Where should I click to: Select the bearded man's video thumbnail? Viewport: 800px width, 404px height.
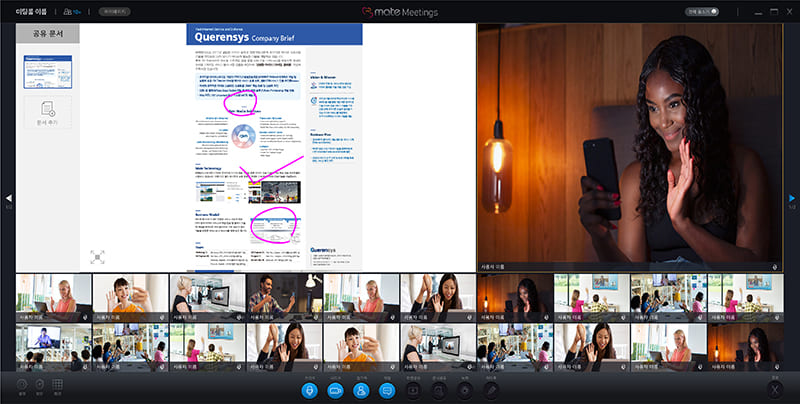pos(284,298)
